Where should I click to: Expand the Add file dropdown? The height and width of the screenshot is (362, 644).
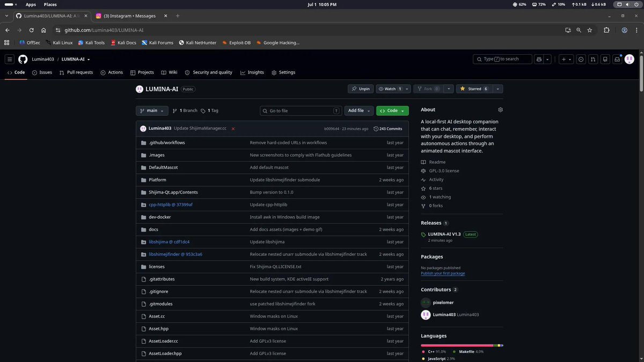point(359,110)
